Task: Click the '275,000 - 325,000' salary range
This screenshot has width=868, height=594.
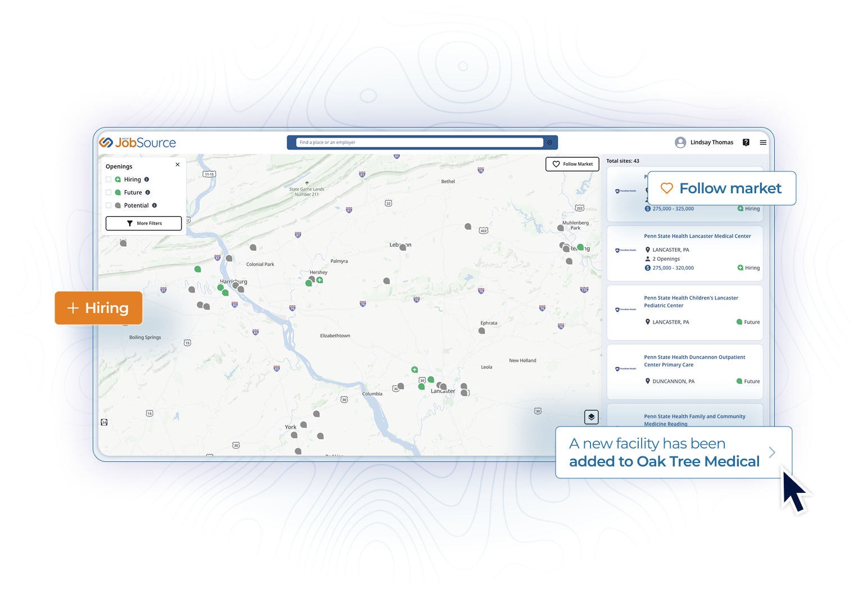Action: click(673, 208)
